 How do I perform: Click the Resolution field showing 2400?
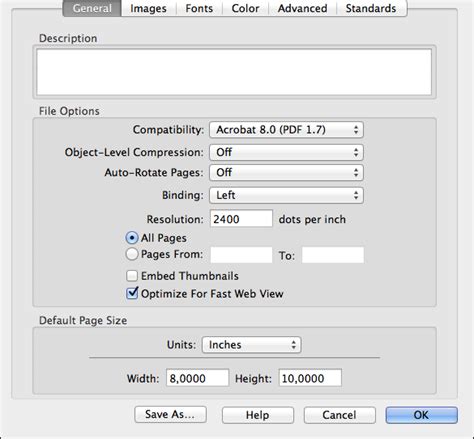point(241,219)
